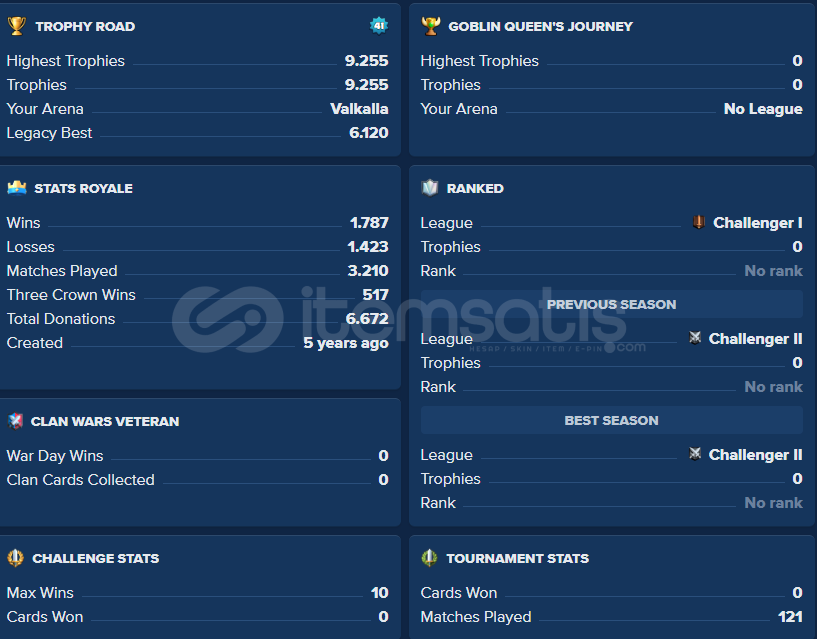This screenshot has height=639, width=817.
Task: Click the Max Wins value 10
Action: [x=379, y=593]
